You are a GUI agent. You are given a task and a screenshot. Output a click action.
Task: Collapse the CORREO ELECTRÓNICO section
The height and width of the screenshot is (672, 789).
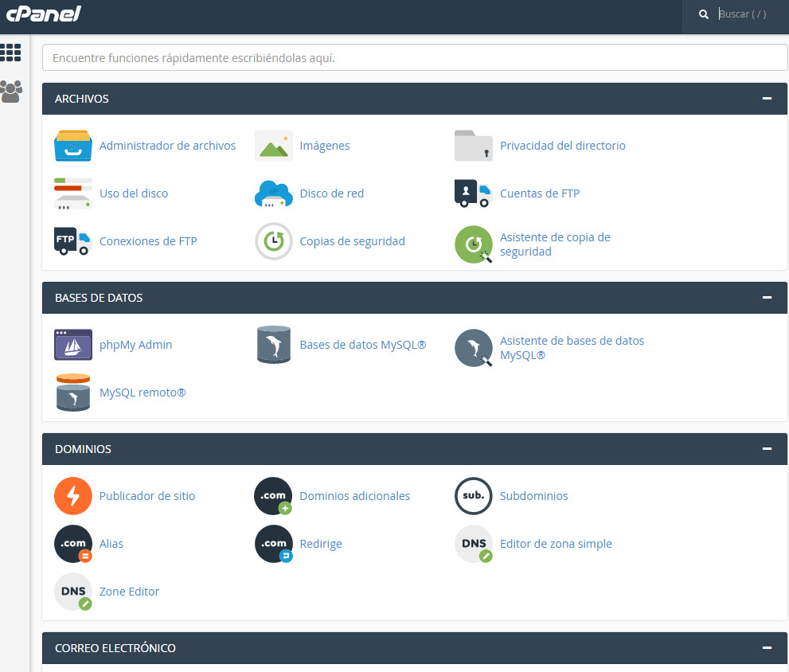tap(767, 648)
